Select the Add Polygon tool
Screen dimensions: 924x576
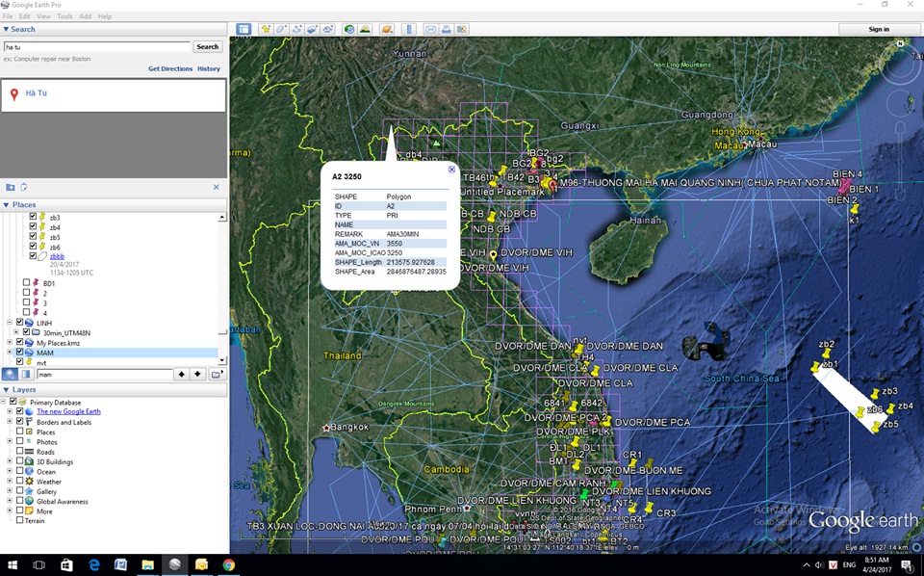281,29
